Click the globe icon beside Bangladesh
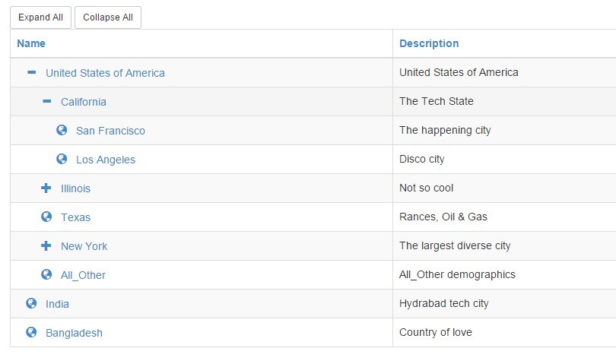The width and height of the screenshot is (616, 364). tap(31, 332)
